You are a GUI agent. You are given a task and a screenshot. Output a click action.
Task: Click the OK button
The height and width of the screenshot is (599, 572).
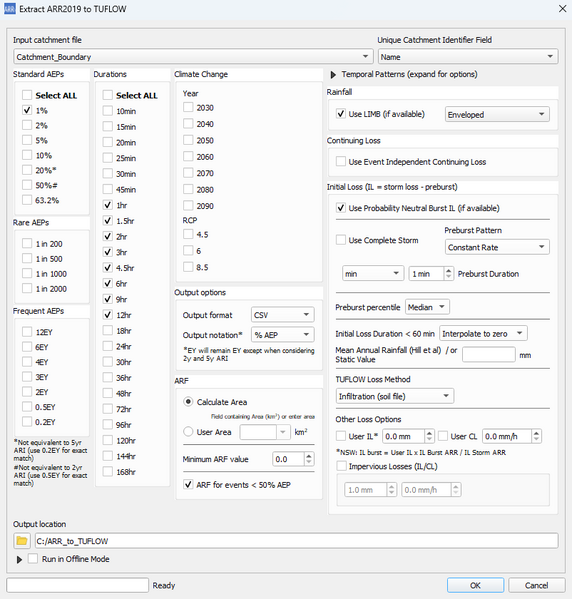click(475, 585)
